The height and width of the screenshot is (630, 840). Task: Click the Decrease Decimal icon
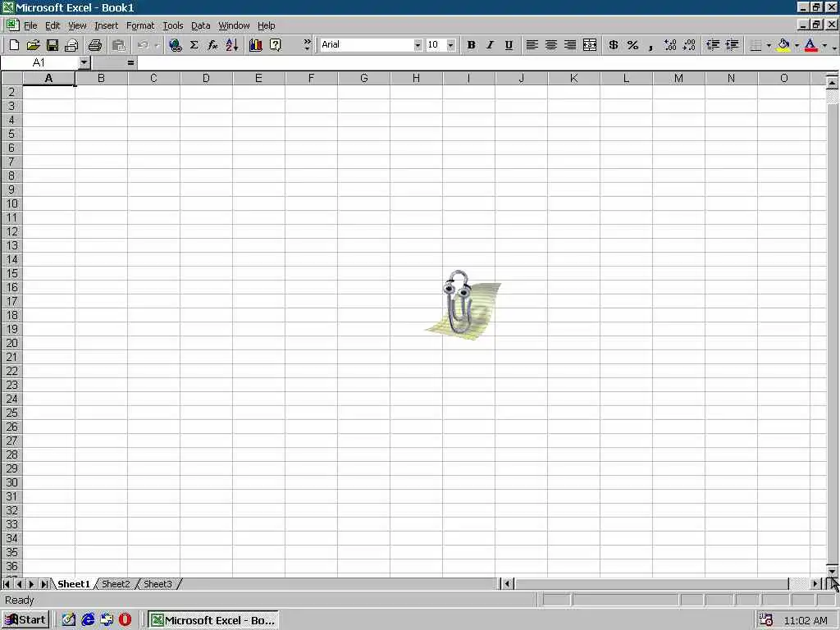[x=689, y=45]
